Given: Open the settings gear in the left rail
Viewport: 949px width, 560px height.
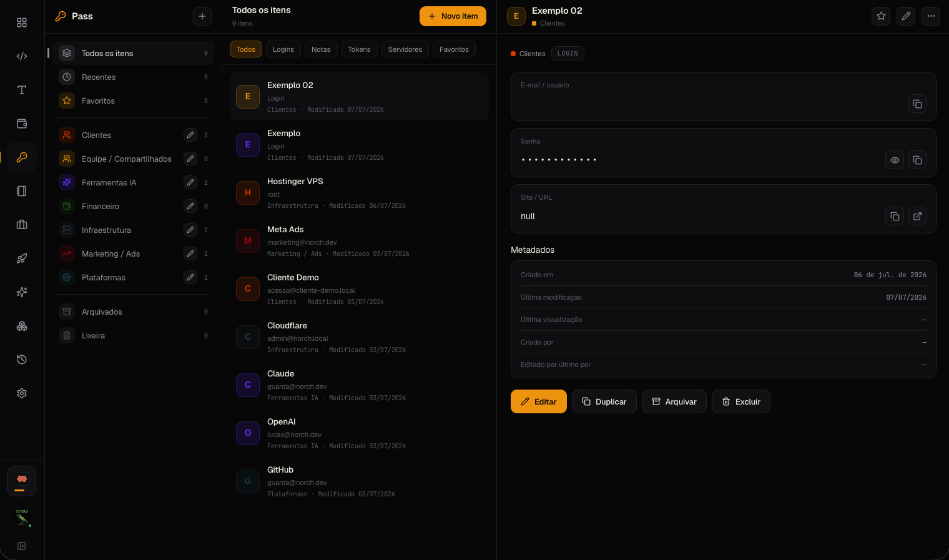Looking at the screenshot, I should point(22,393).
